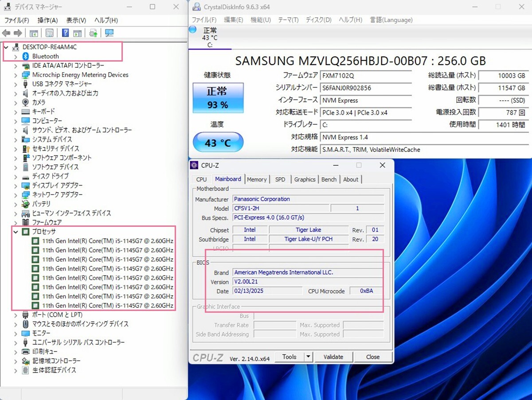
Task: Click the Close button at CPU-Z bottom
Action: [x=373, y=357]
